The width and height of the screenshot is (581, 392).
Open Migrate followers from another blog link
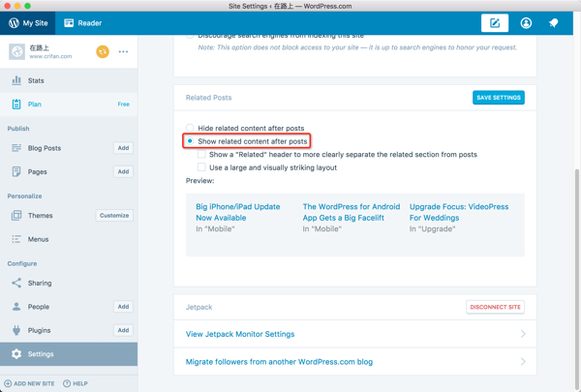pyautogui.click(x=279, y=362)
